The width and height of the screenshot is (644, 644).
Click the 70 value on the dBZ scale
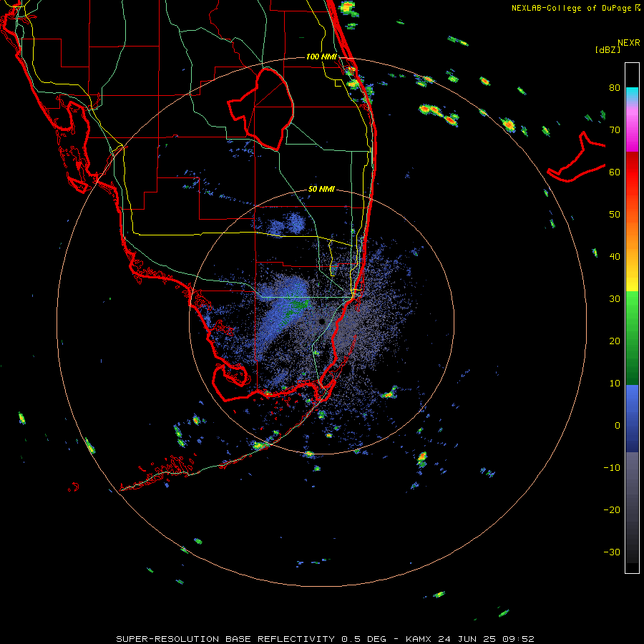[615, 130]
